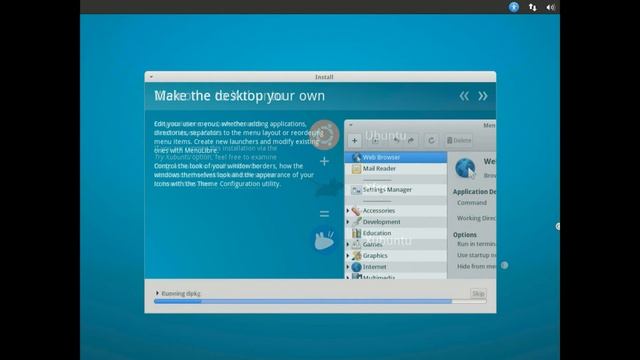Expand the Running dpkg details
The width and height of the screenshot is (640, 360).
point(157,293)
